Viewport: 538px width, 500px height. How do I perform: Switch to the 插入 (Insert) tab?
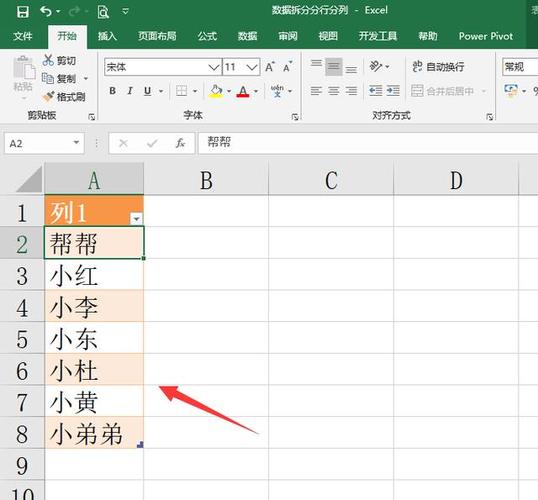107,36
